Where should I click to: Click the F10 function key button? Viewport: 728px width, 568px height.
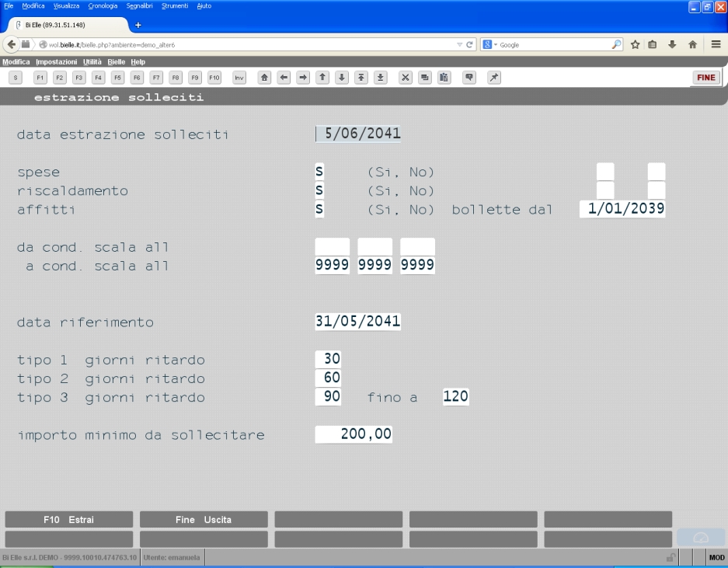coord(214,78)
